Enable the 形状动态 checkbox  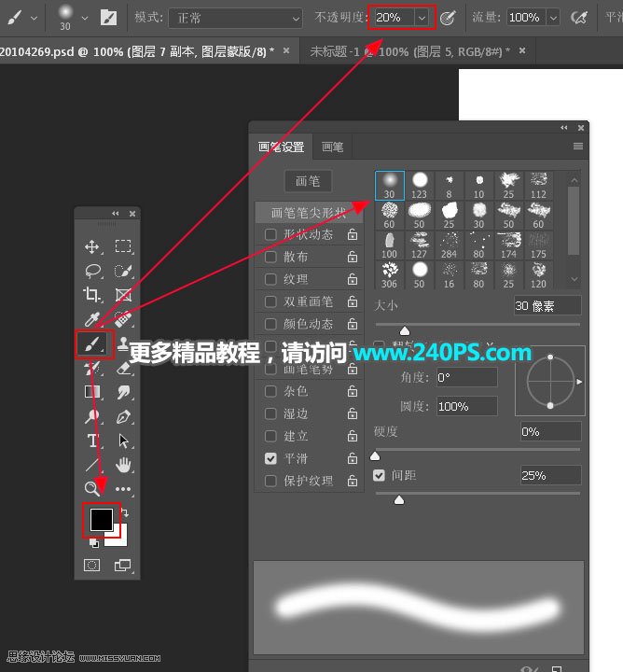(x=270, y=234)
